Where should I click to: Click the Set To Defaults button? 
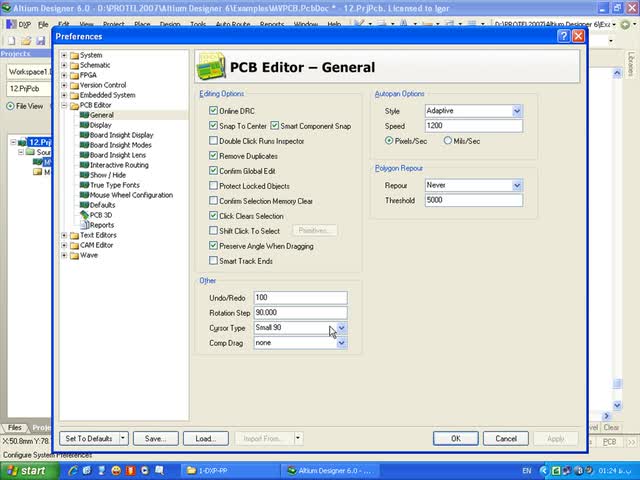[89, 438]
